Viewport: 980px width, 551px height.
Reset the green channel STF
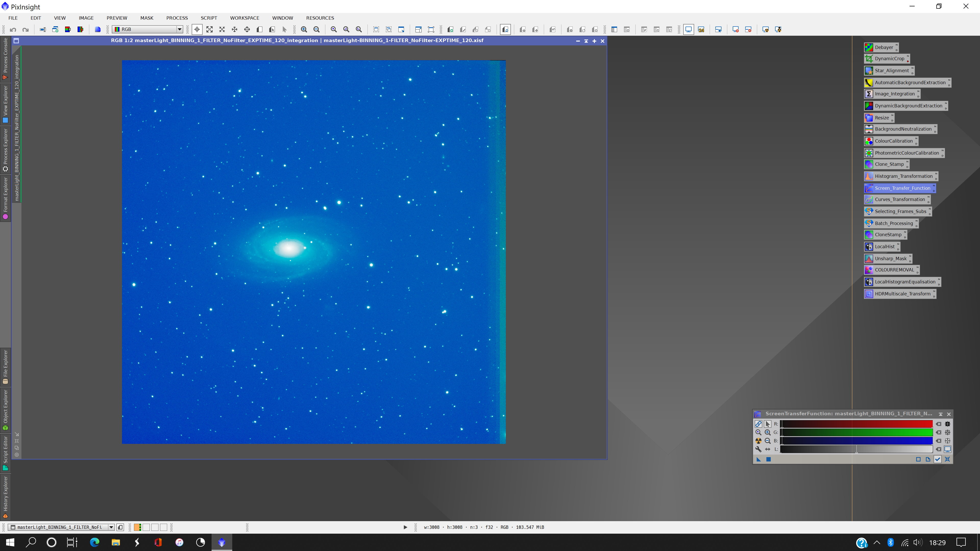939,432
